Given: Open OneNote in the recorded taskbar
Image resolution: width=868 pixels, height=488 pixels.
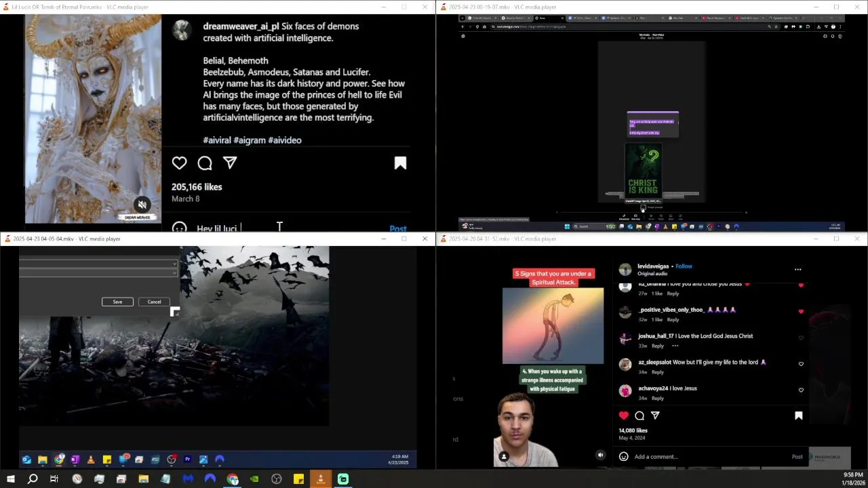Looking at the screenshot, I should click(x=75, y=460).
